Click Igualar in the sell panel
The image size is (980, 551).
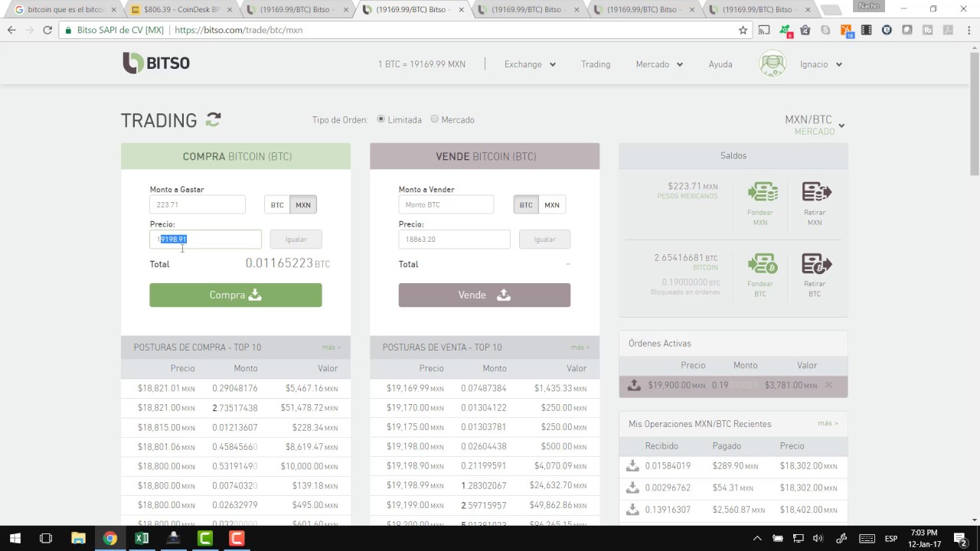[x=544, y=240]
